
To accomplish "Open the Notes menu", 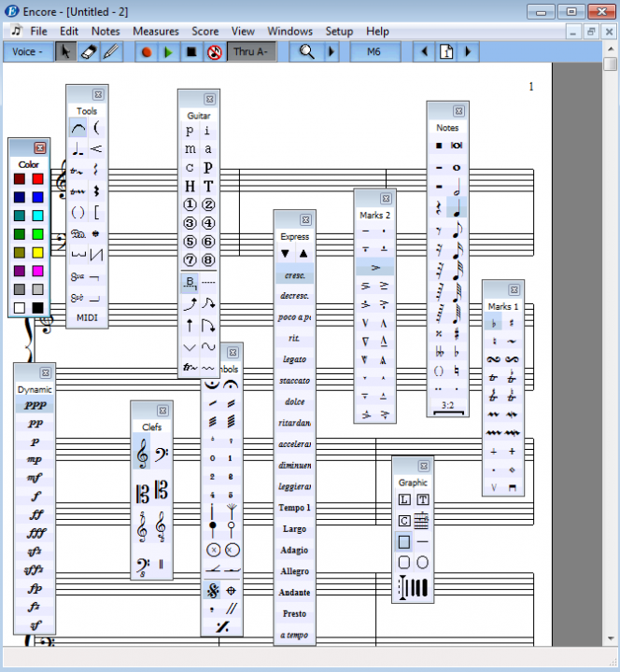I will coord(106,32).
